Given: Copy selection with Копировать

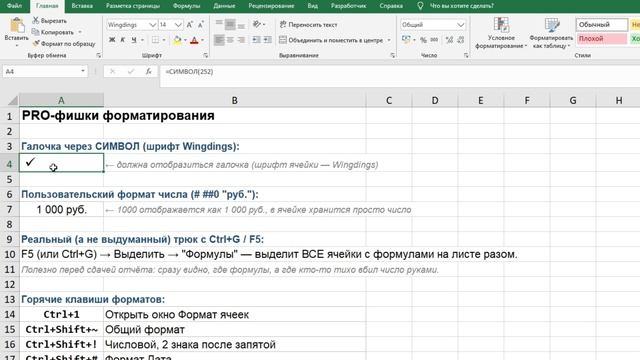Looking at the screenshot, I should pyautogui.click(x=53, y=32).
